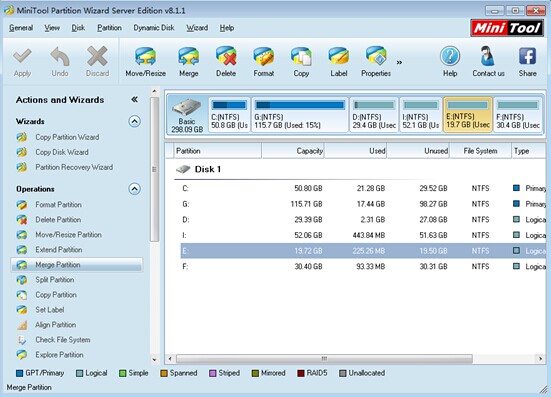Screen dimensions: 551x397
Task: Select the Move/Resize toolbar tool
Action: pyautogui.click(x=145, y=62)
